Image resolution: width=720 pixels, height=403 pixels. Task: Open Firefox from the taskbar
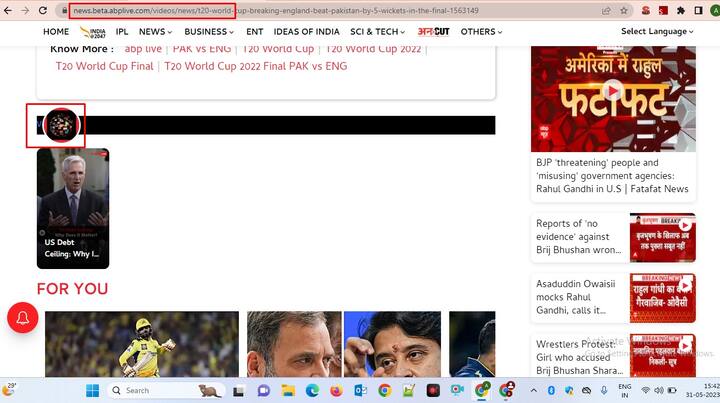click(x=335, y=390)
